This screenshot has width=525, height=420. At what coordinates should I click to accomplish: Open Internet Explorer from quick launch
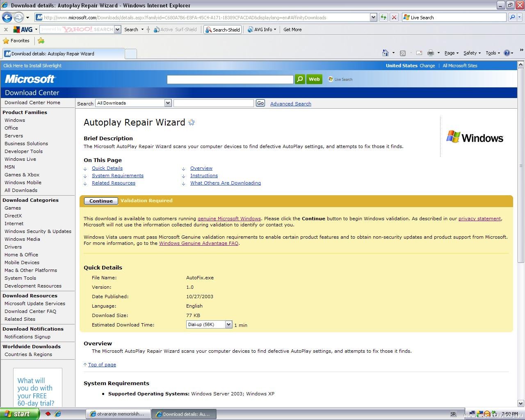tap(58, 414)
